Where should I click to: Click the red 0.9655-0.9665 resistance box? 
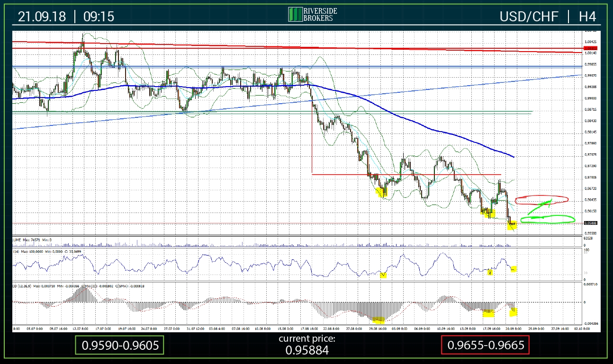pos(485,346)
